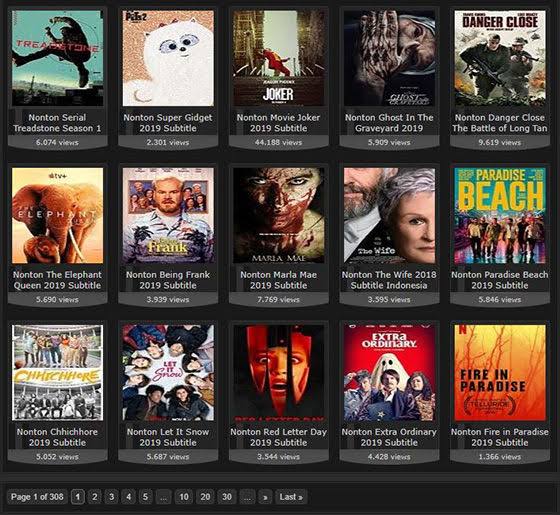Click 'Nonton Marla Mae 2019 Subtitle' title

pos(279,280)
